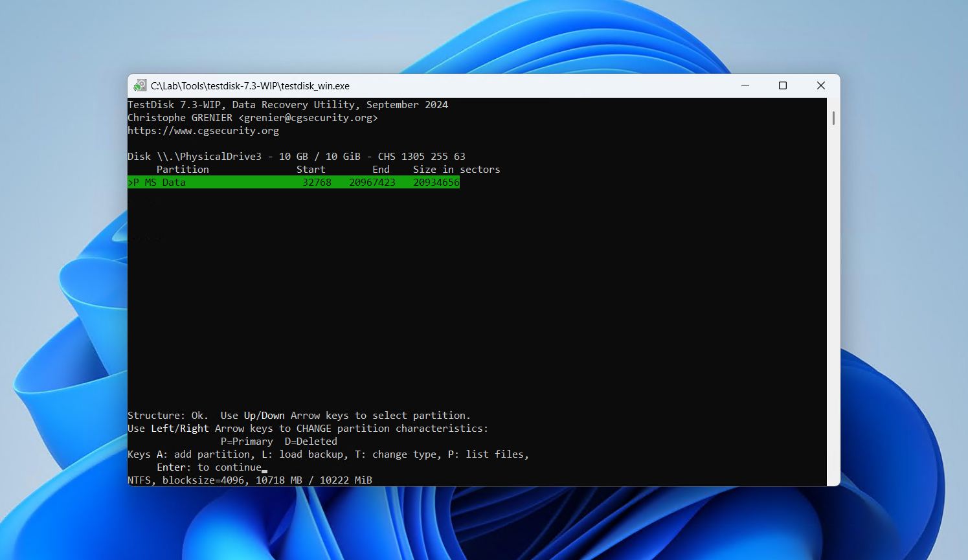Click the 'A: add partition' key hint
This screenshot has height=560, width=968.
[x=203, y=454]
